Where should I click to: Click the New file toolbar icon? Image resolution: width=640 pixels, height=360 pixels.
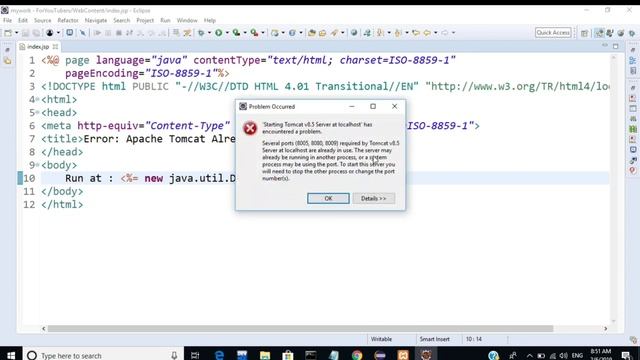[x=8, y=33]
